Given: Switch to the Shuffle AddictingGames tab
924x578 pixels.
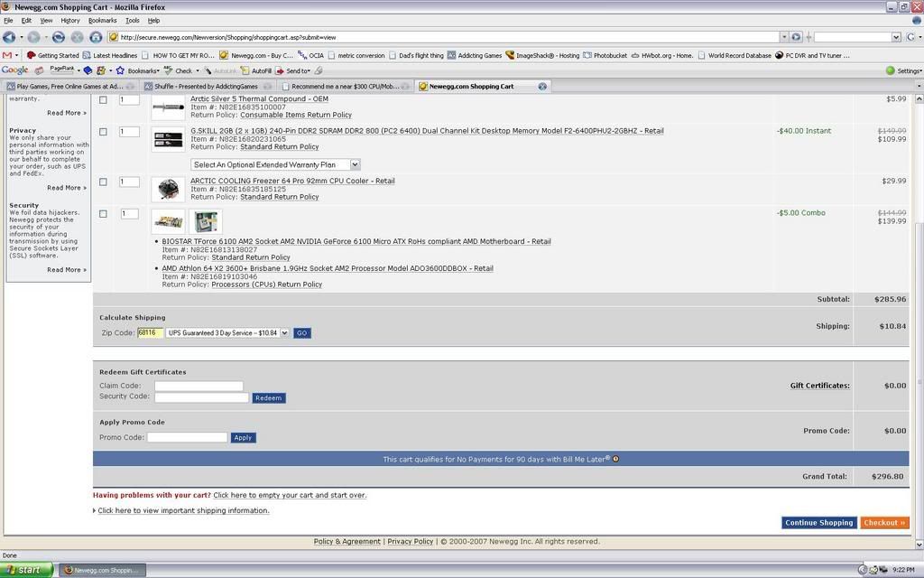Looking at the screenshot, I should tap(208, 86).
